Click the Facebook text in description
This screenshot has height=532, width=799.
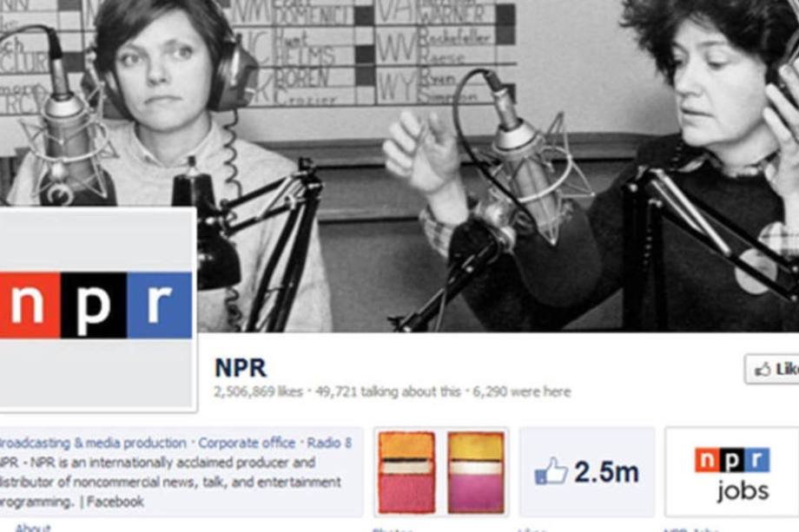click(x=116, y=502)
